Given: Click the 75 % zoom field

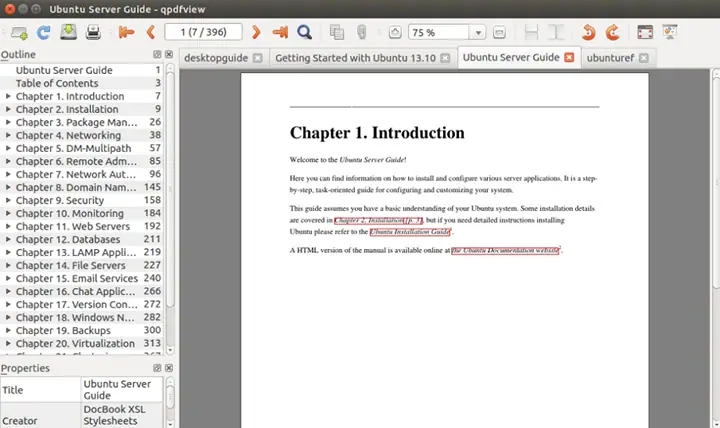Looking at the screenshot, I should coord(439,33).
